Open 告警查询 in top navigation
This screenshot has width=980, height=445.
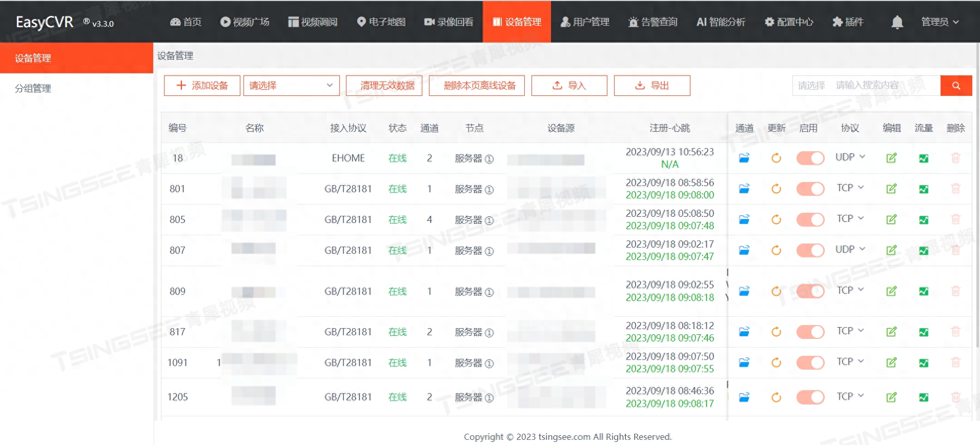[652, 22]
